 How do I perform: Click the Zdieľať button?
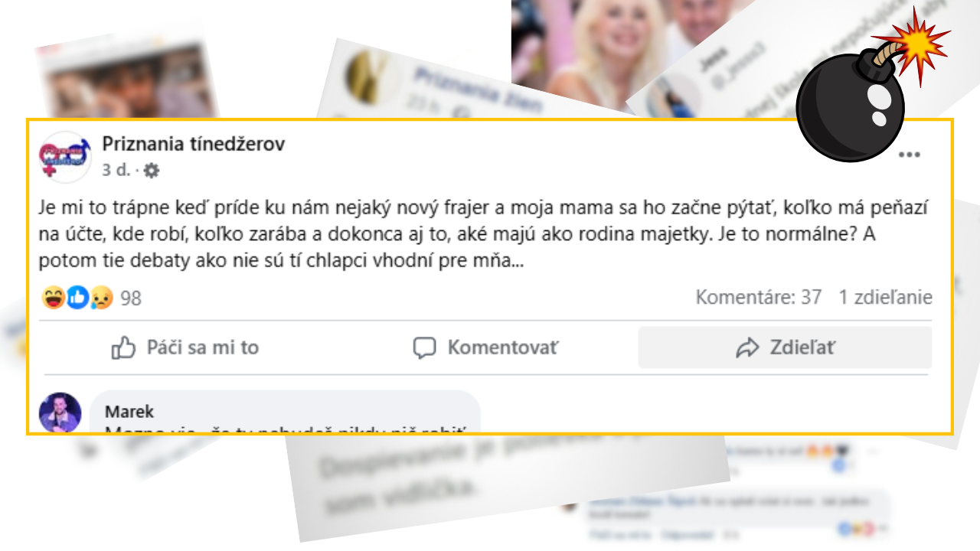pos(785,348)
